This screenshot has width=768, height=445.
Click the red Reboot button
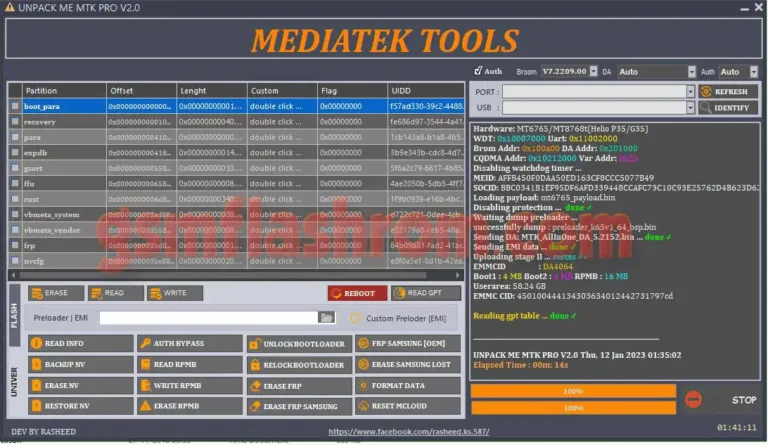click(356, 293)
